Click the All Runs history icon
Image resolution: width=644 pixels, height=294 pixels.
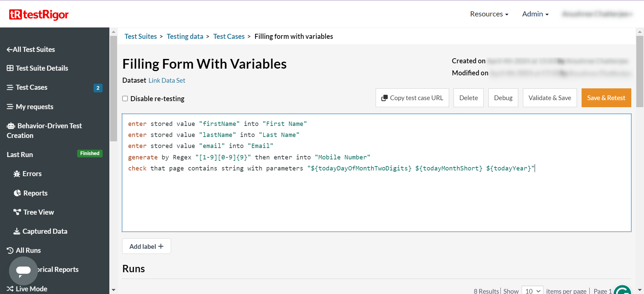(x=10, y=250)
